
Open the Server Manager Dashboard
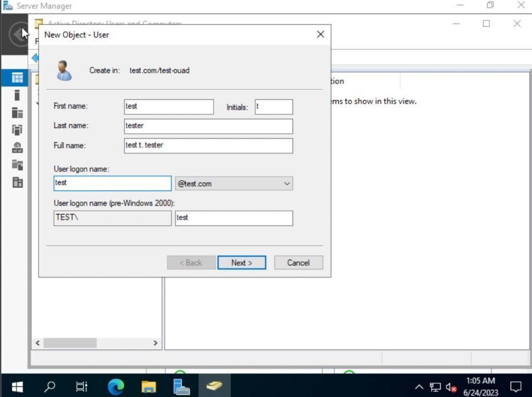pos(16,77)
